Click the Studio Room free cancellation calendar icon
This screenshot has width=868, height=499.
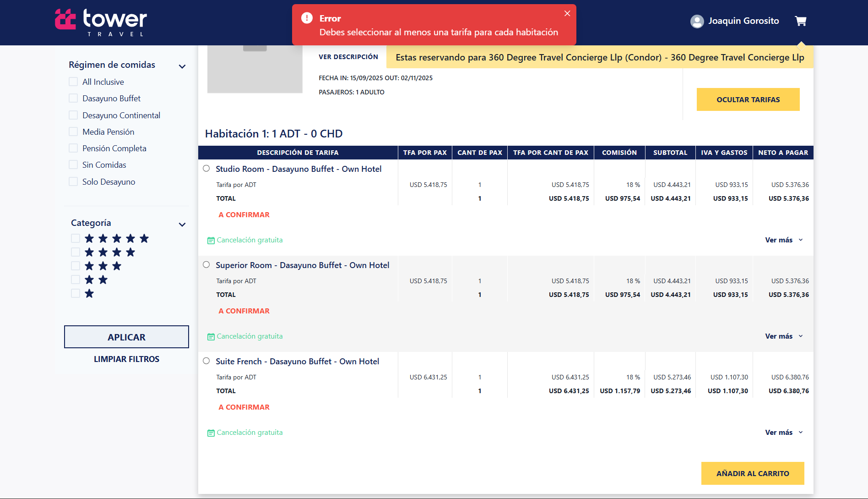pyautogui.click(x=211, y=241)
